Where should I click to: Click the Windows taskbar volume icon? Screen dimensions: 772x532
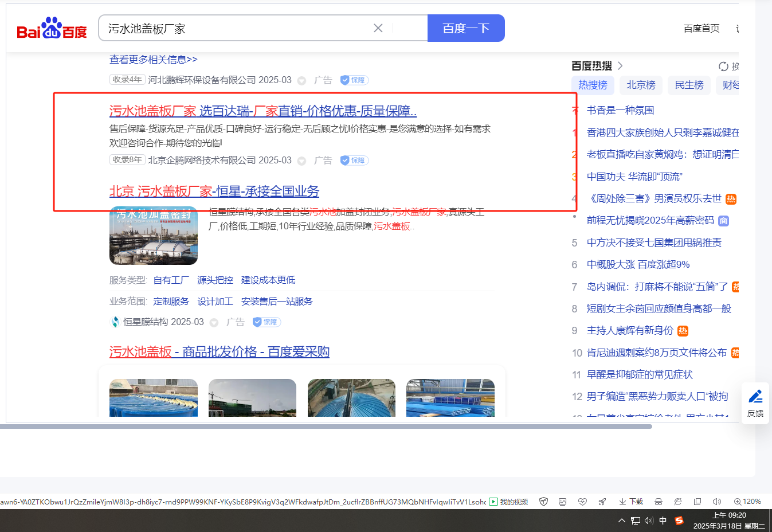click(649, 521)
